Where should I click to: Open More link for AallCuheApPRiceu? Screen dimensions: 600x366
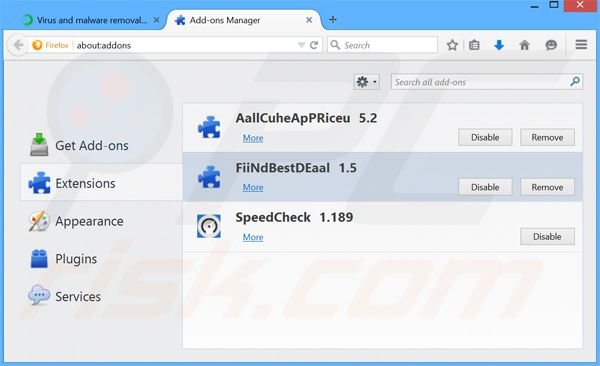253,138
